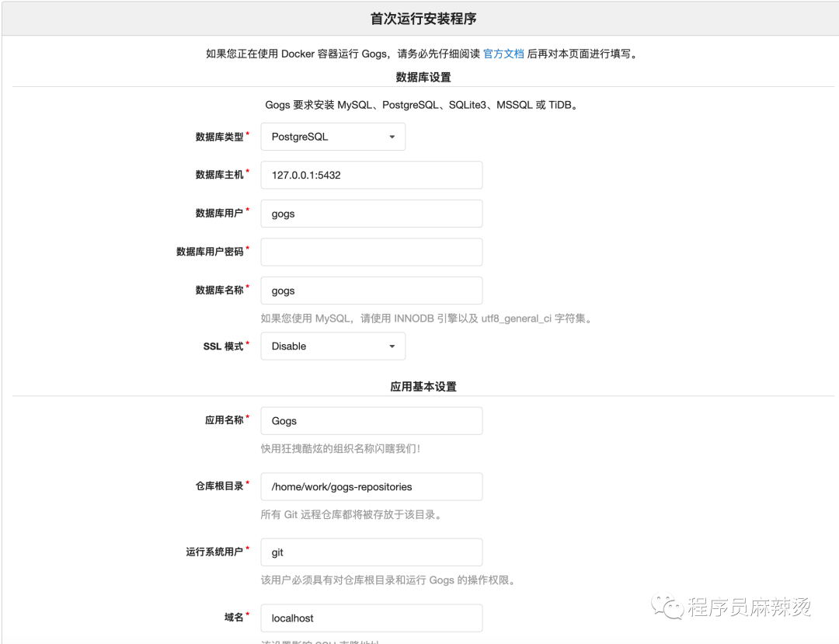
Task: Click the 仓库根目录 label
Action: click(219, 486)
